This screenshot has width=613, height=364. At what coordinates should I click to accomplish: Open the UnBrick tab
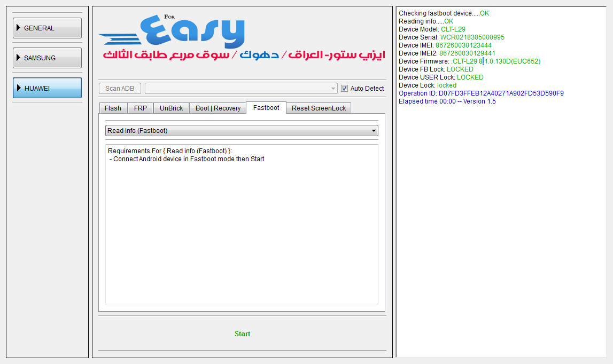(x=171, y=108)
